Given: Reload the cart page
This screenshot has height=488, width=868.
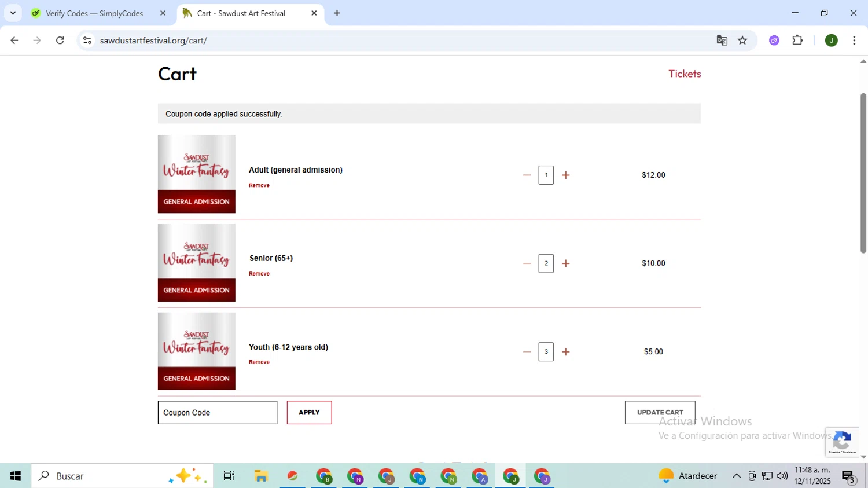Looking at the screenshot, I should coord(60,41).
